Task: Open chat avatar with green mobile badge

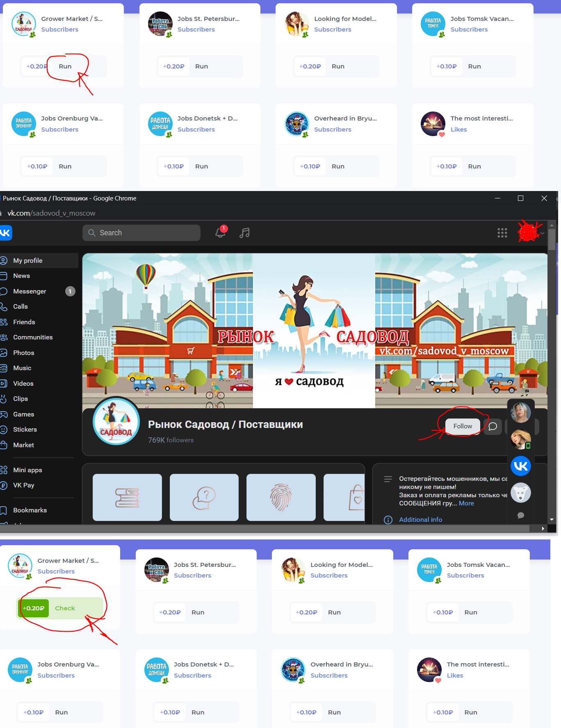Action: click(x=521, y=439)
